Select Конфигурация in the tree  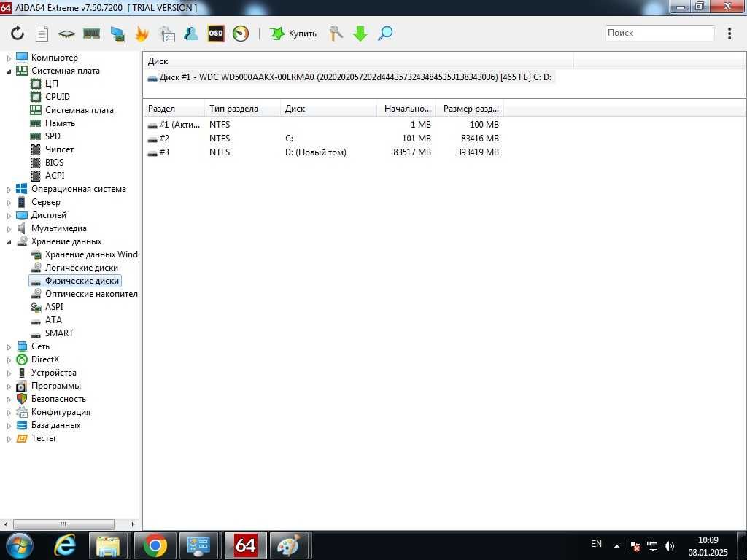pos(61,412)
